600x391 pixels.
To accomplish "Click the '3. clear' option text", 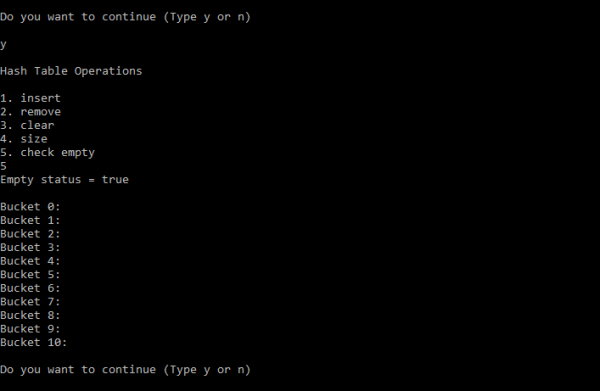I will tap(27, 125).
